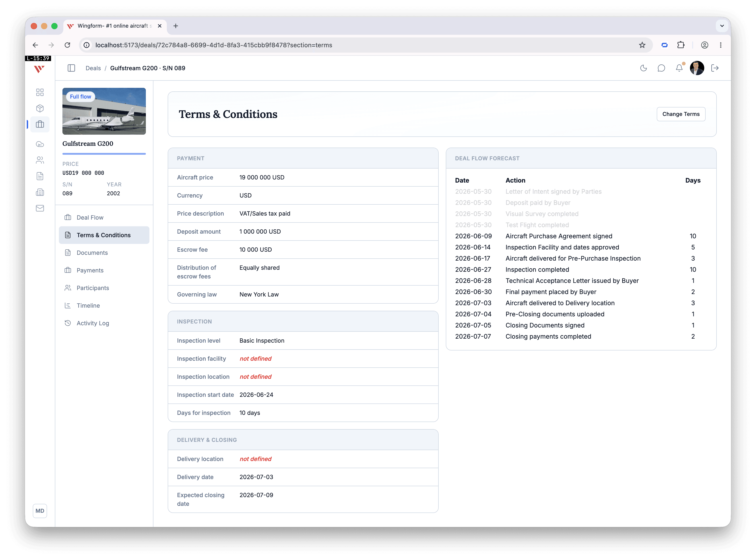Screen dimensions: 756x560
Task: Open the dashboard grid icon in sidebar
Action: (x=40, y=92)
